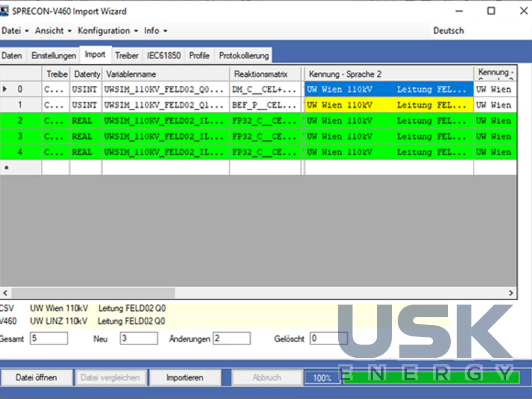
Task: Switch to the Profile tab
Action: point(199,56)
